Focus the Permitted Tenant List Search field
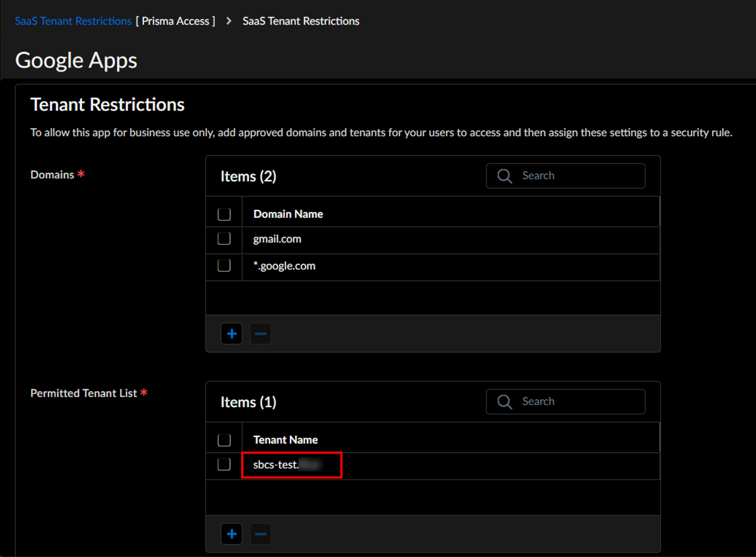The height and width of the screenshot is (557, 756). (x=566, y=402)
